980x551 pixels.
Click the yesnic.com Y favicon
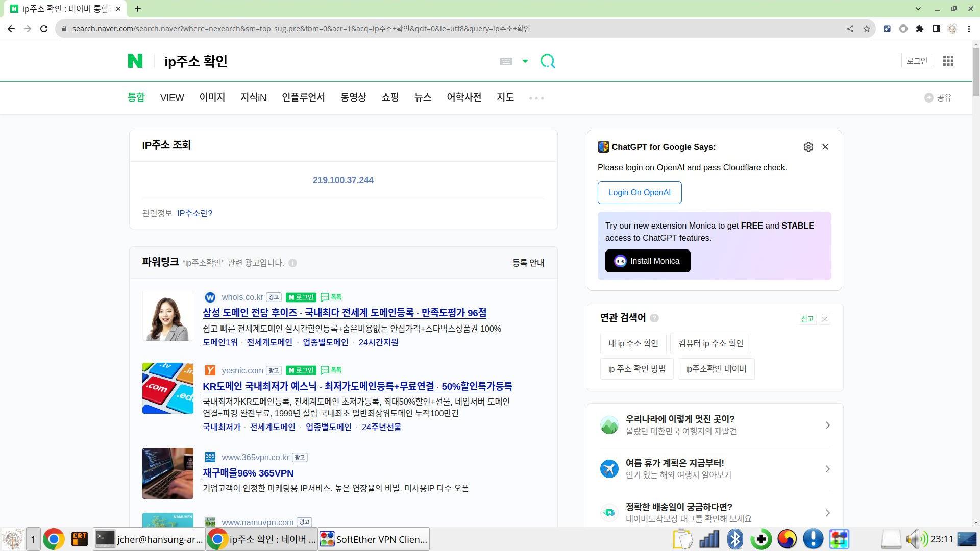coord(210,370)
